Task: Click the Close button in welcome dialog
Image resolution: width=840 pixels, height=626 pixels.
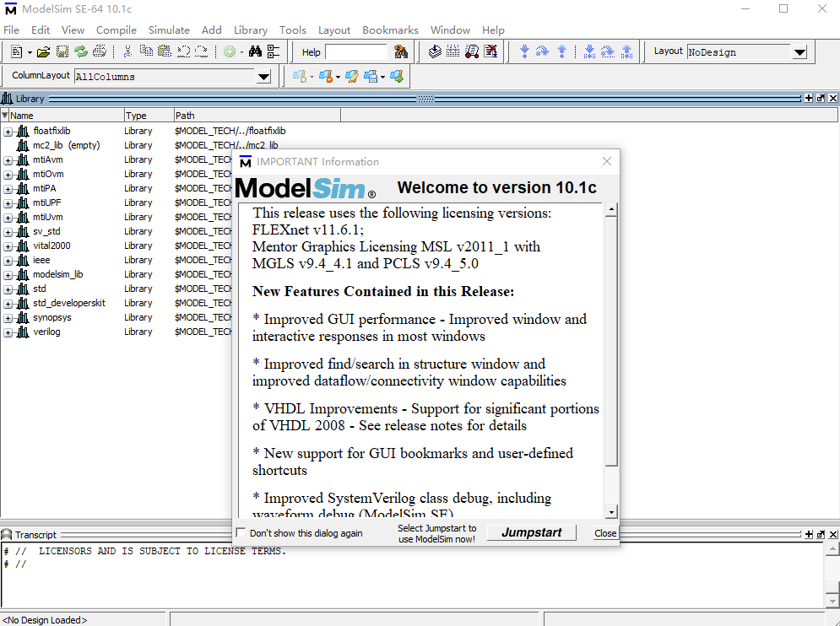Action: point(605,533)
